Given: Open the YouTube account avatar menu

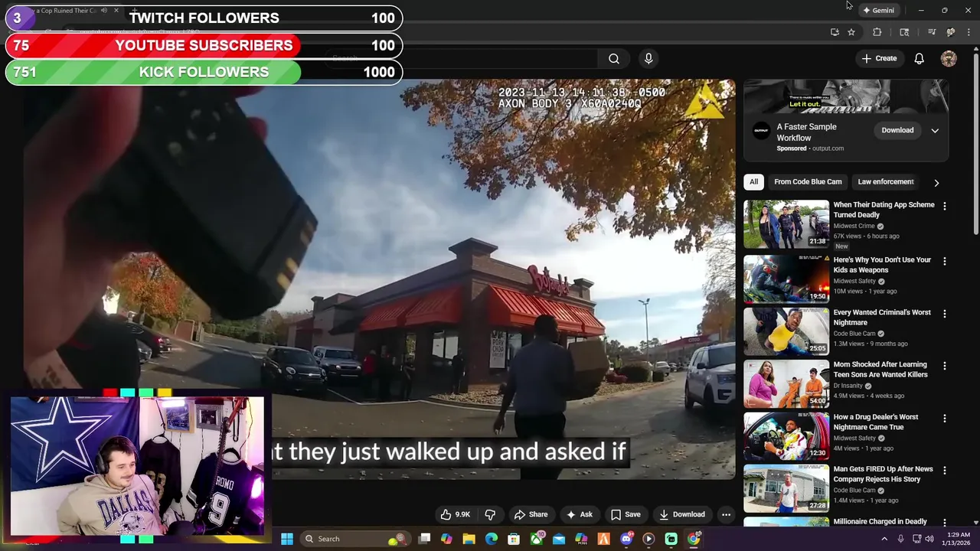Looking at the screenshot, I should tap(949, 58).
